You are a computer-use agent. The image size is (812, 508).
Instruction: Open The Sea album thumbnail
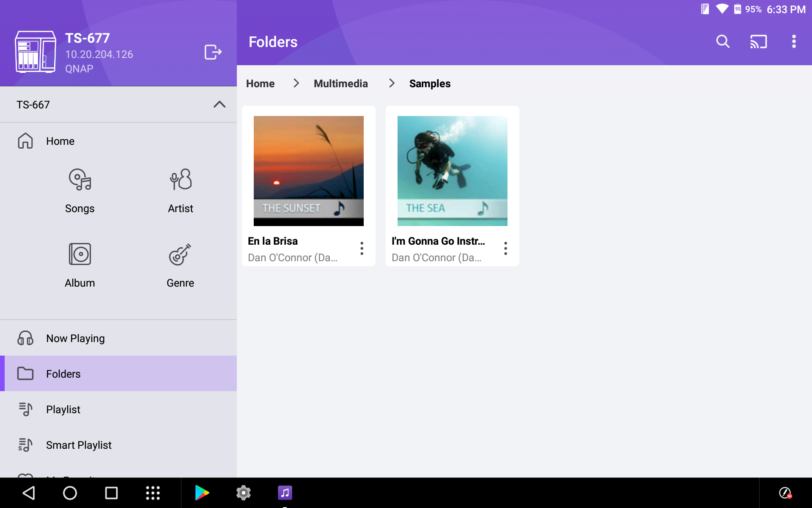tap(453, 171)
